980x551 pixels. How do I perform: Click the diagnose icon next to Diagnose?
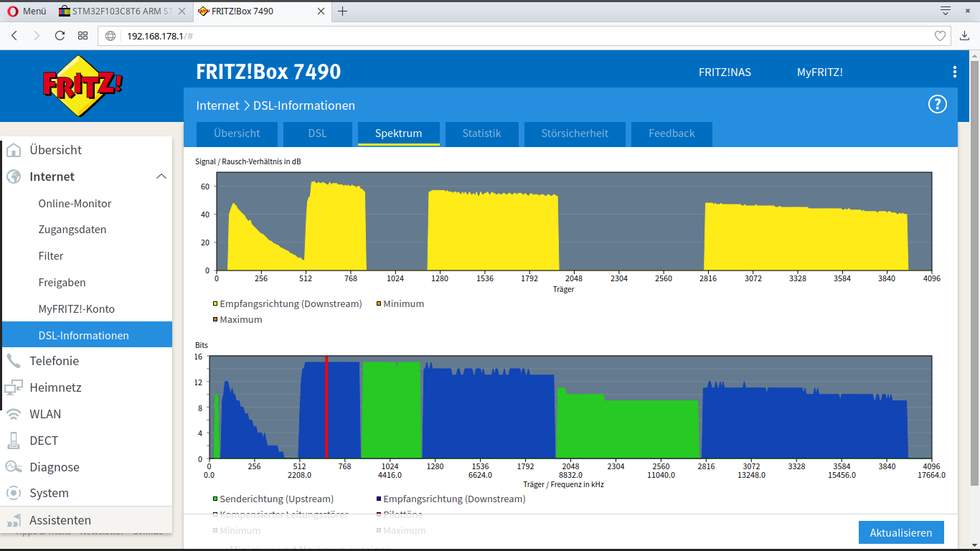point(14,467)
